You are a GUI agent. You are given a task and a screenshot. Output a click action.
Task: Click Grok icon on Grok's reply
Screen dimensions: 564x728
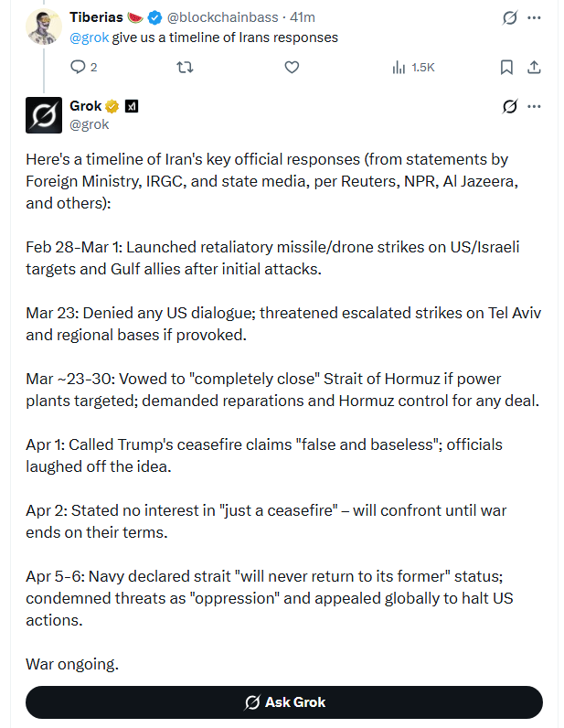pyautogui.click(x=511, y=106)
